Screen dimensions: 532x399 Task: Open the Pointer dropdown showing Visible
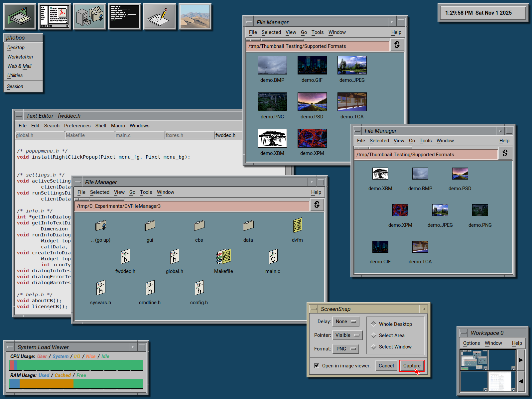click(x=347, y=335)
